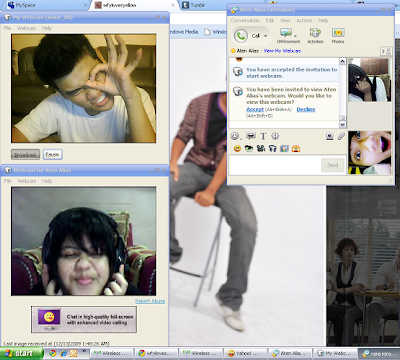Open the emoticons picker in chat

[236, 136]
